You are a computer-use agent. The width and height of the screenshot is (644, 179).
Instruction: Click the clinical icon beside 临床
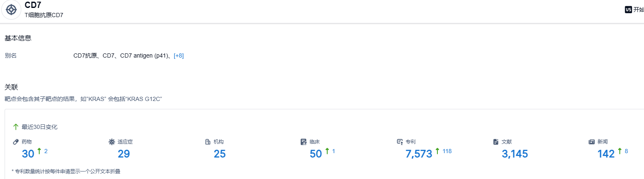(303, 142)
